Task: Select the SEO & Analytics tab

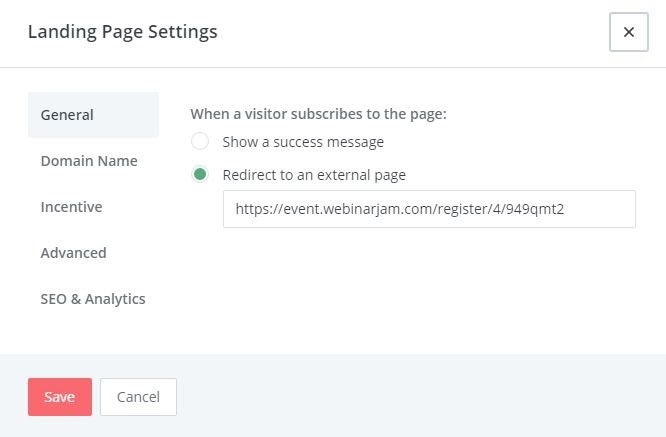Action: pos(93,299)
